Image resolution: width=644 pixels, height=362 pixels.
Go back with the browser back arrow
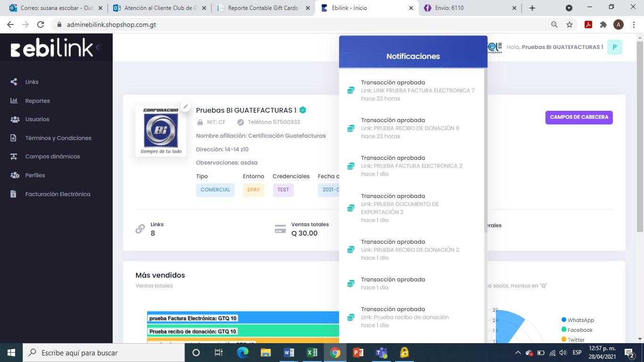[10, 25]
